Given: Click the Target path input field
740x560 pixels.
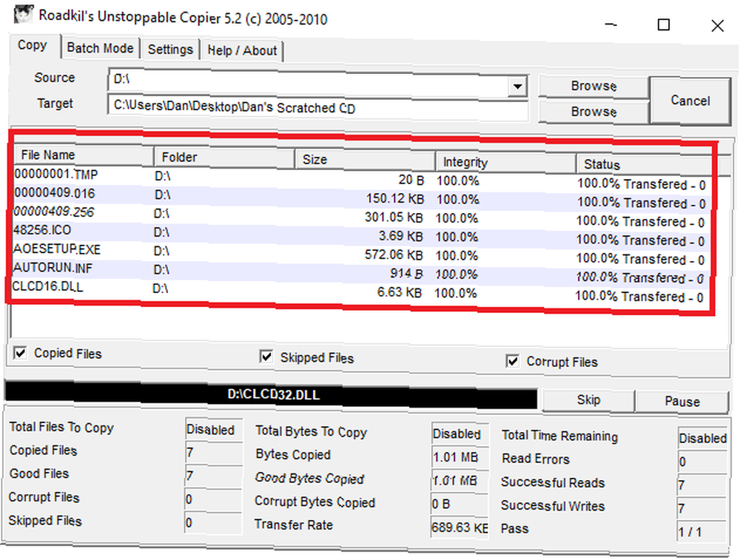Looking at the screenshot, I should pos(317,107).
